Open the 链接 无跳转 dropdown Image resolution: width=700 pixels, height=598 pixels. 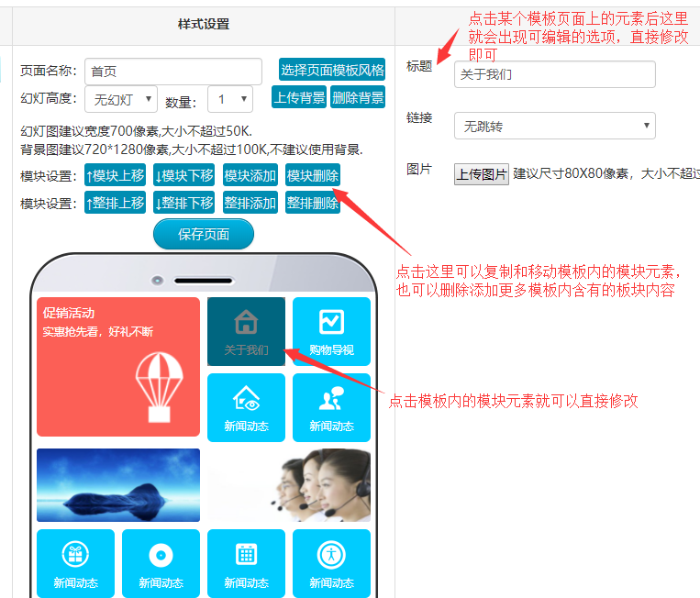[x=554, y=126]
